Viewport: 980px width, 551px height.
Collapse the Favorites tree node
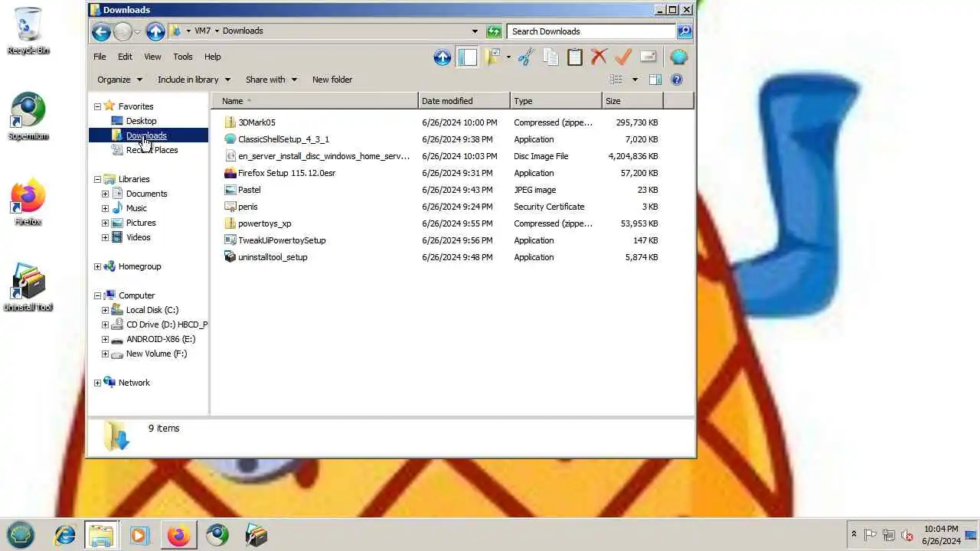point(97,106)
